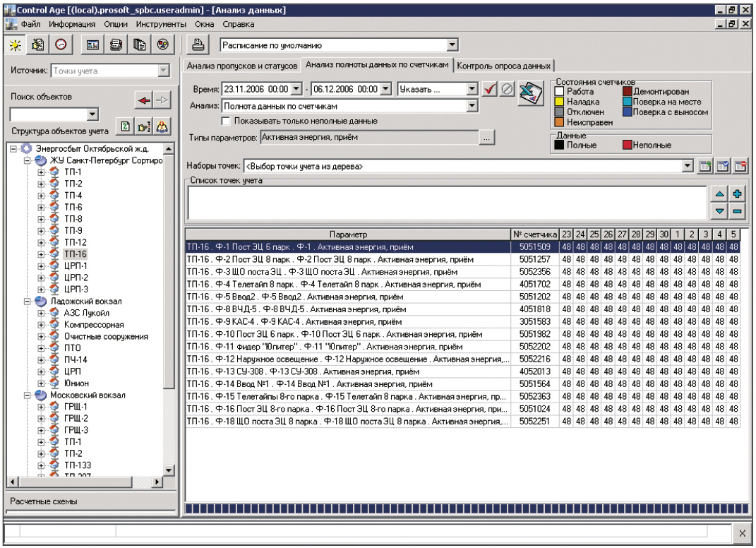Click the red clock toolbar icon
This screenshot has height=548, width=756.
point(61,45)
